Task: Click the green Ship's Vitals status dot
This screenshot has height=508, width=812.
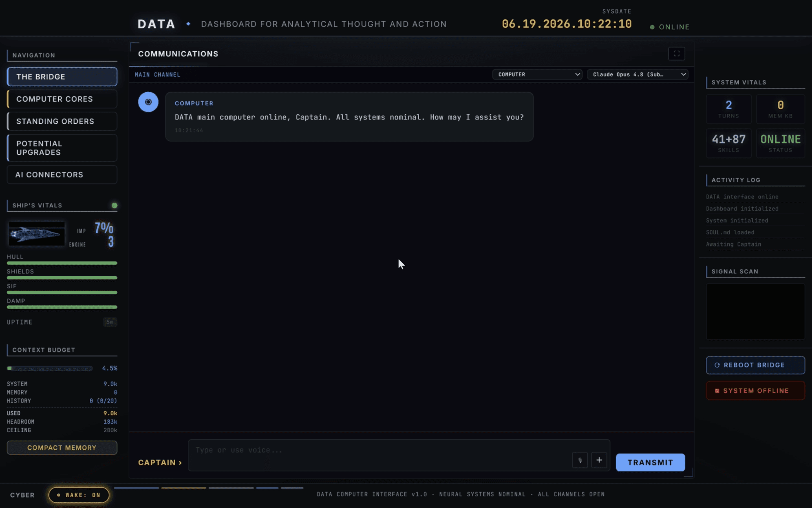Action: [x=114, y=205]
